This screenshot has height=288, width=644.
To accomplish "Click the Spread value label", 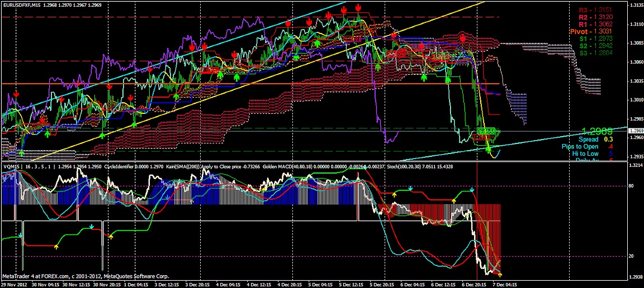I will pos(588,139).
